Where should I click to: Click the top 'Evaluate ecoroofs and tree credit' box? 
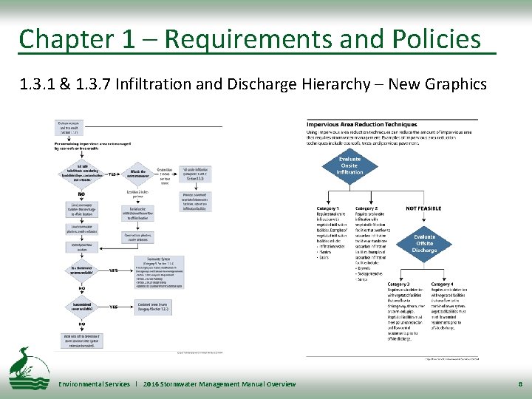(x=69, y=128)
